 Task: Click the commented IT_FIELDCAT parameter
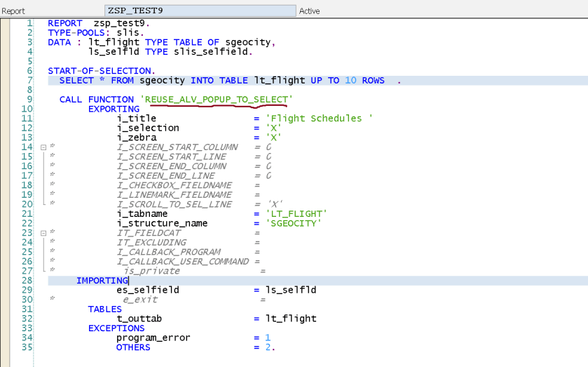(149, 233)
